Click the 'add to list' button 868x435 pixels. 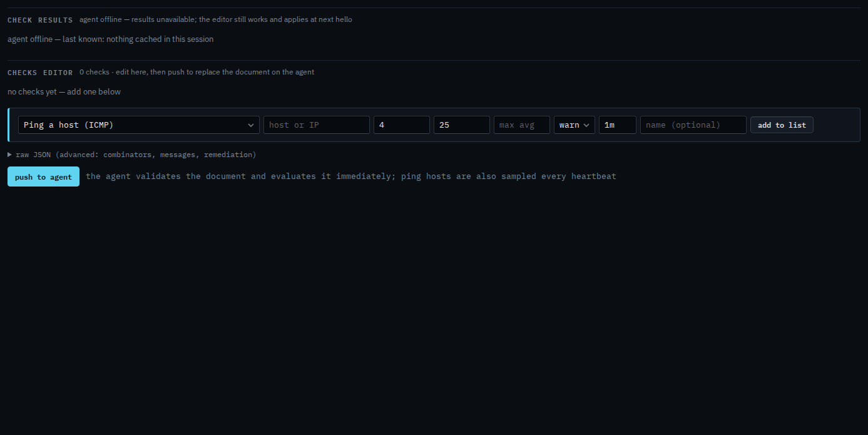782,125
